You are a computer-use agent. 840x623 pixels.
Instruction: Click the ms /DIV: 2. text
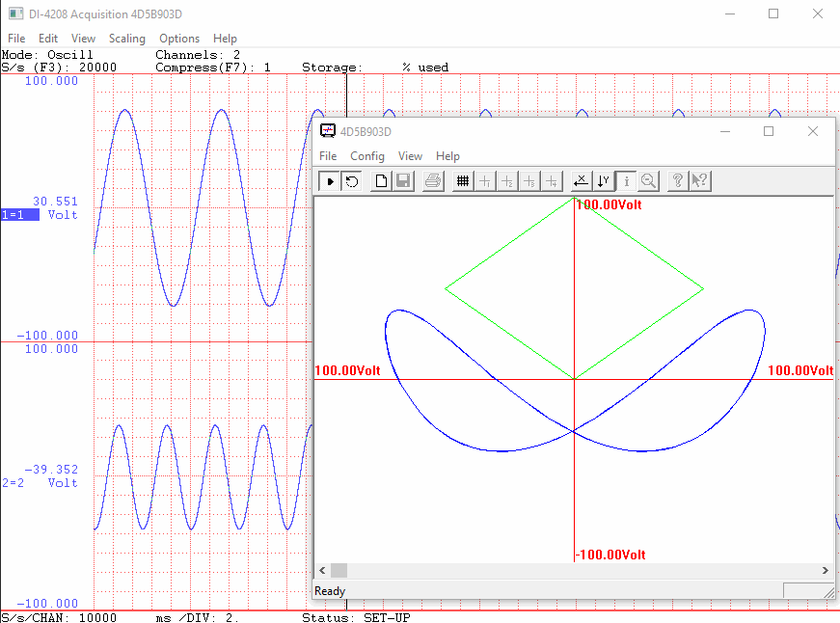tap(197, 617)
